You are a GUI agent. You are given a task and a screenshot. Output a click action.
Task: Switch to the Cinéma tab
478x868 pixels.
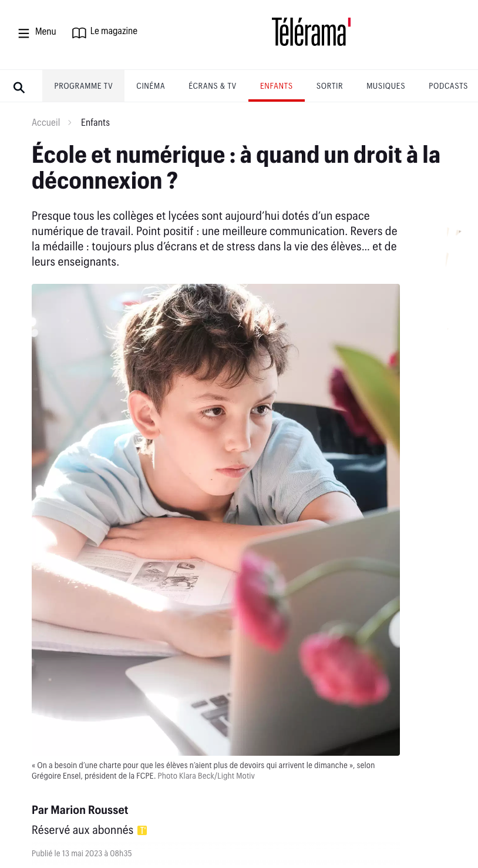point(150,86)
